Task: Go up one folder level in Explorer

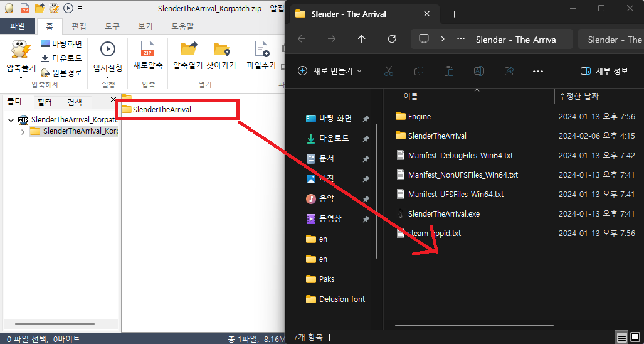Action: tap(361, 39)
